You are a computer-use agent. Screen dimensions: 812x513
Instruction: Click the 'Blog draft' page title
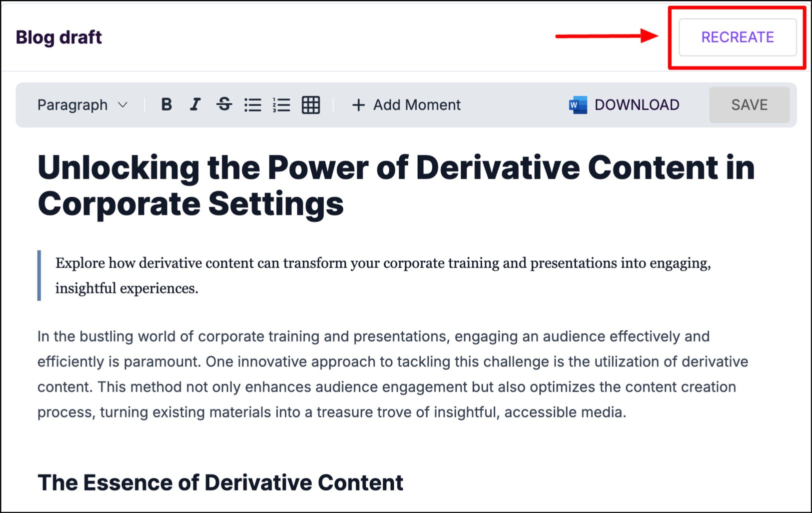click(59, 37)
